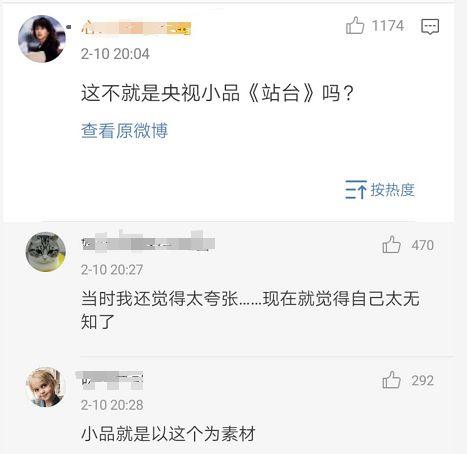Open 查看原微博 link
Viewport: 467px width, 454px height.
point(124,130)
